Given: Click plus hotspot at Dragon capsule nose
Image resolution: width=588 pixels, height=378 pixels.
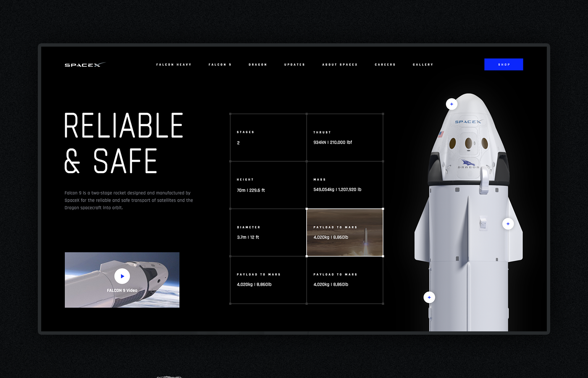Looking at the screenshot, I should (451, 104).
